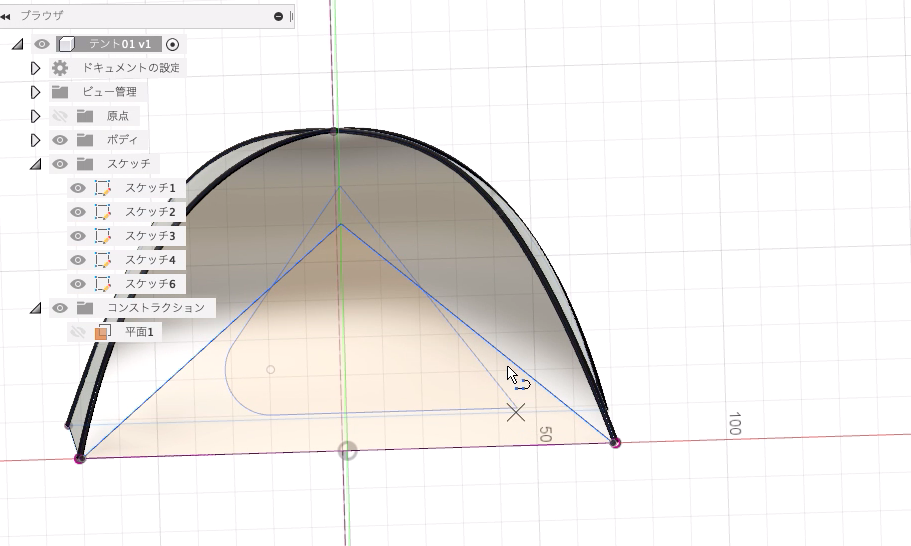Click the スケッチ4 sketch icon
Screen dimensions: 911x546
click(103, 260)
